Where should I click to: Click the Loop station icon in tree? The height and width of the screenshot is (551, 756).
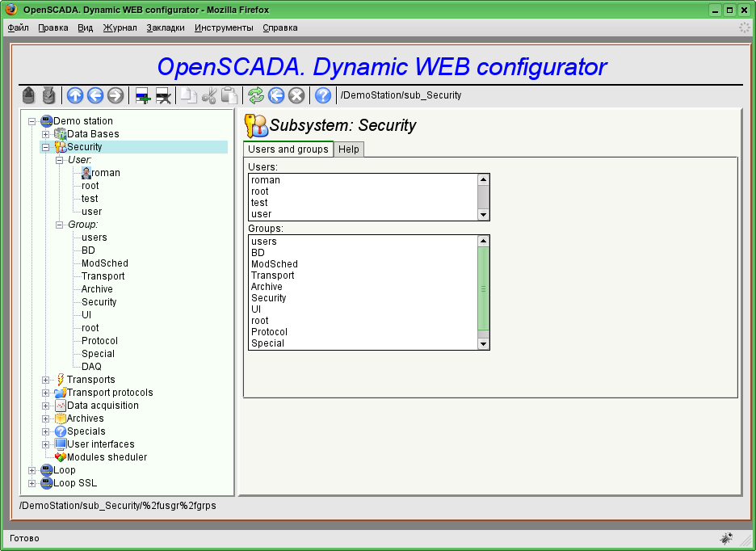tap(47, 470)
